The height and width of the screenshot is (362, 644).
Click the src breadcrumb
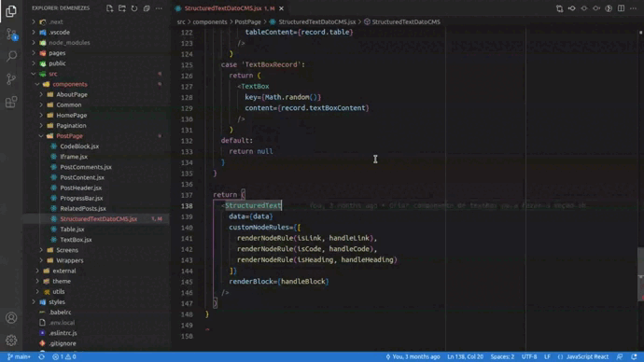click(x=181, y=21)
